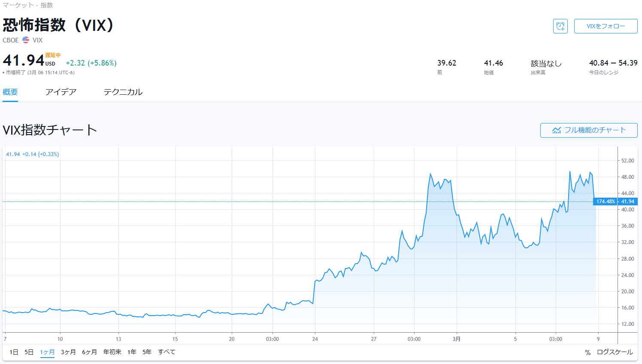This screenshot has width=642, height=364.
Task: Click the alarm clock alert icon
Action: click(560, 26)
